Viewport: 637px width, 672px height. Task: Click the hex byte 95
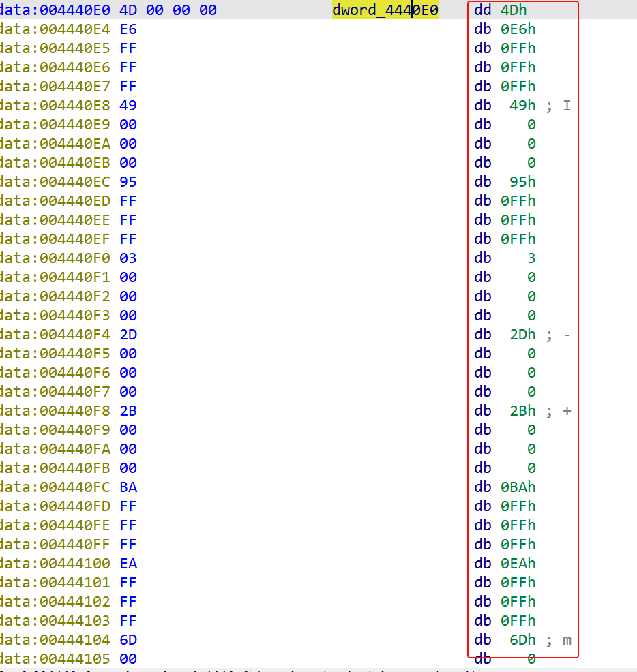coord(128,182)
